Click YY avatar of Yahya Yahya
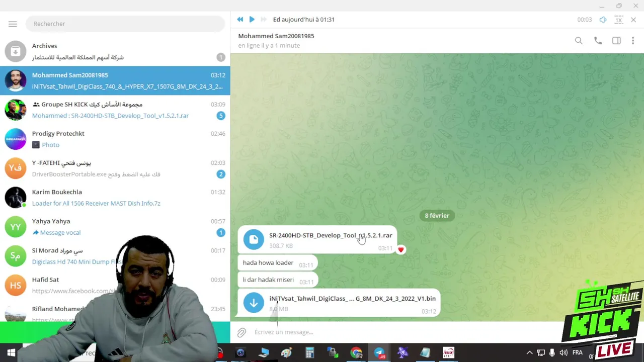Image resolution: width=644 pixels, height=362 pixels. click(16, 226)
